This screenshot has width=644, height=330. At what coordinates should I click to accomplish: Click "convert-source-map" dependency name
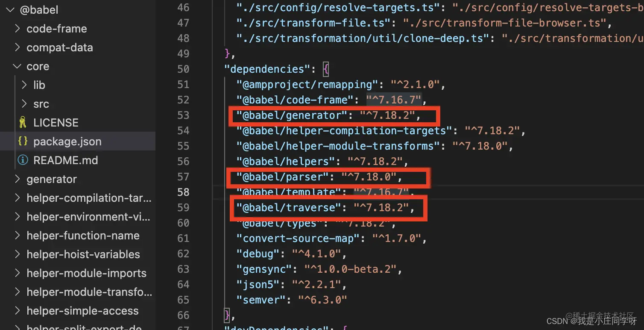coord(298,238)
